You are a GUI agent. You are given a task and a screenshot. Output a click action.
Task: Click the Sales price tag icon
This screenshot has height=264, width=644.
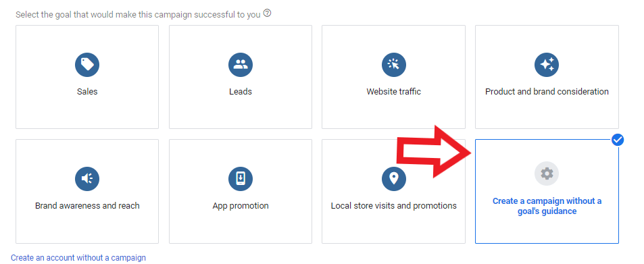[87, 65]
